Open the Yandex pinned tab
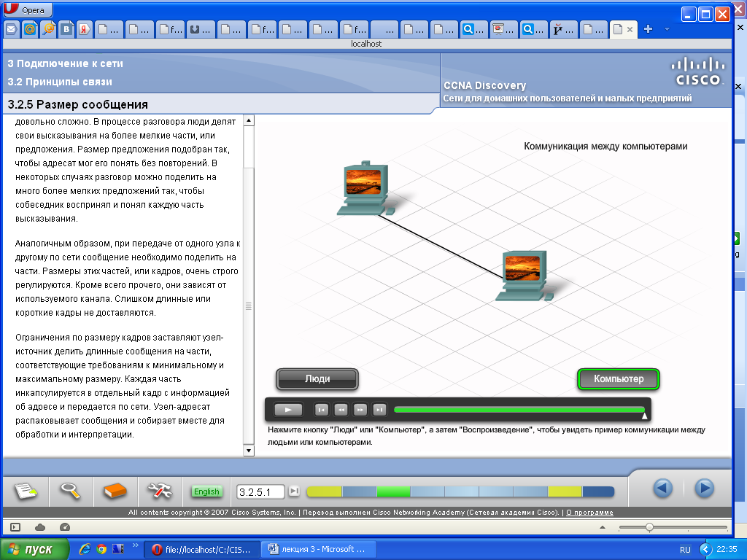The width and height of the screenshot is (747, 560). [x=85, y=29]
